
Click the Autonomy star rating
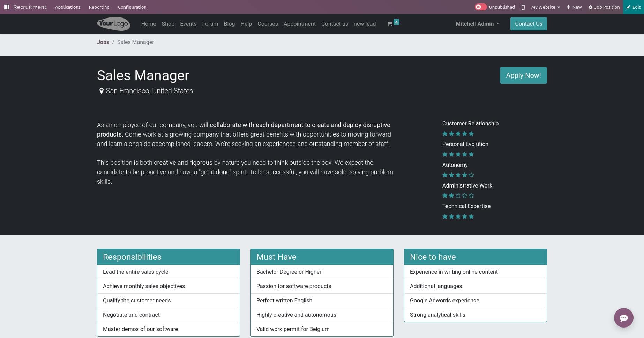458,175
